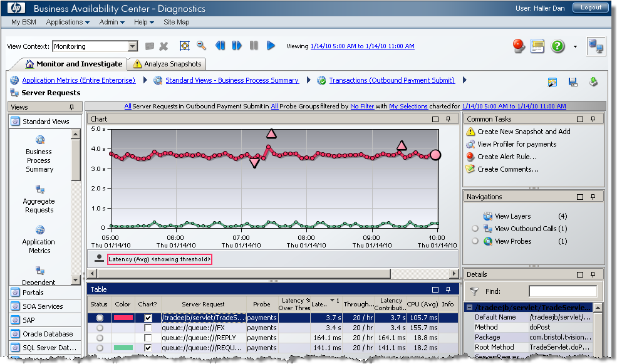
Task: Click the red alert ball icon
Action: coord(519,46)
